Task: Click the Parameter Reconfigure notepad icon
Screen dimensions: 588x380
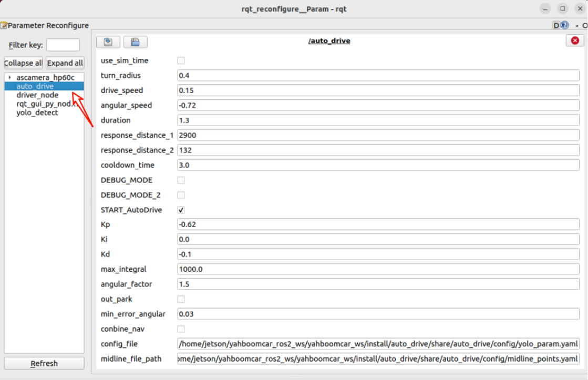Action: [x=4, y=25]
